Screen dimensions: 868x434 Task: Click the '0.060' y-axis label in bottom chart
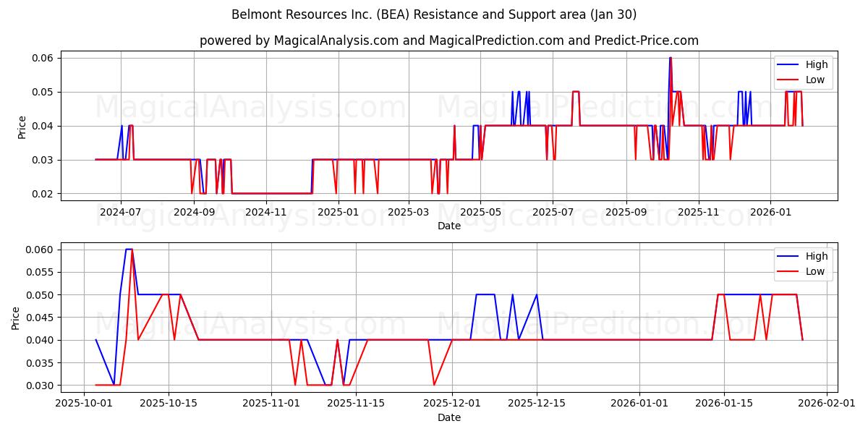tap(41, 250)
